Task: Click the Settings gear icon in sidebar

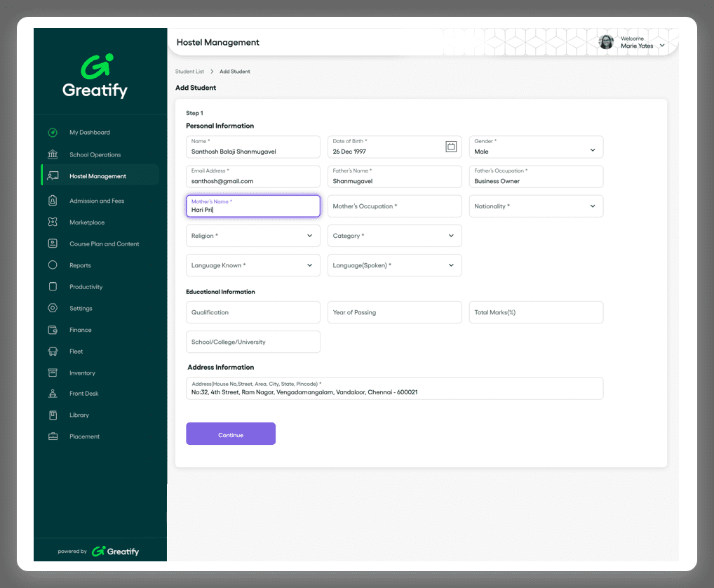Action: click(53, 308)
